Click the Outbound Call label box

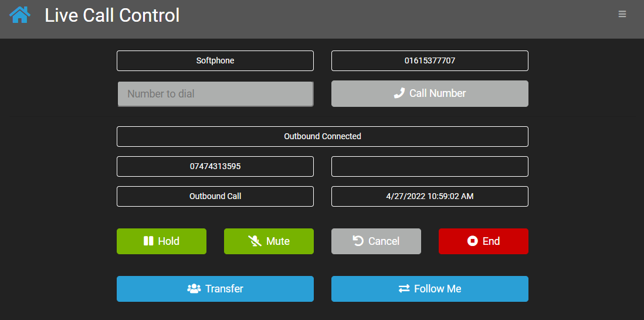[x=215, y=196]
